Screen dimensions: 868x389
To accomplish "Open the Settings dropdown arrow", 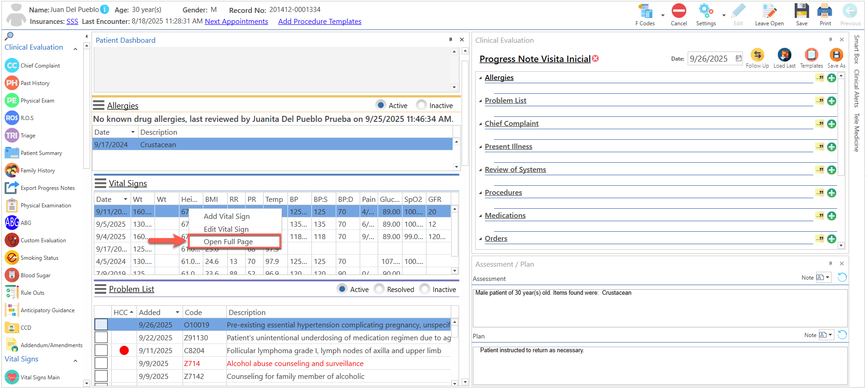I will [724, 15].
